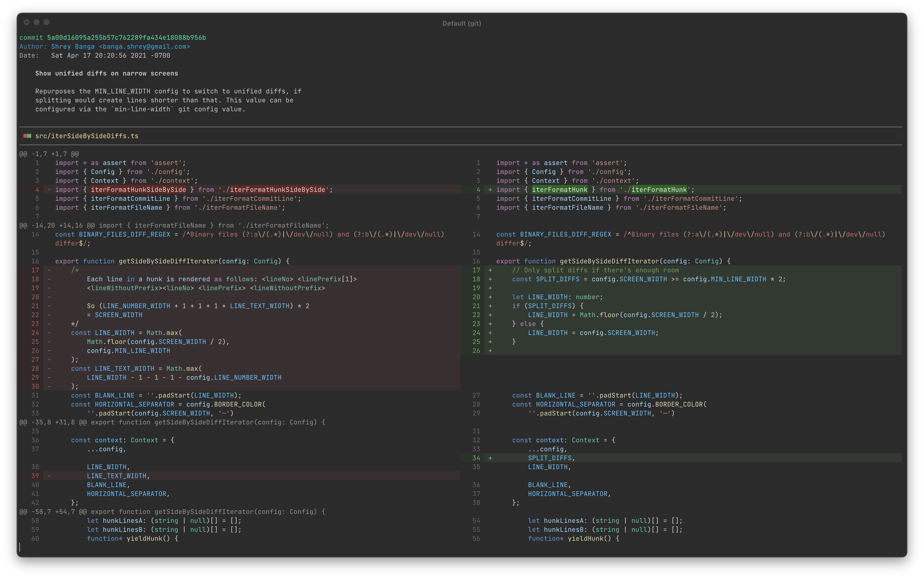
Task: Click the minus marker on removed line 4
Action: point(49,190)
